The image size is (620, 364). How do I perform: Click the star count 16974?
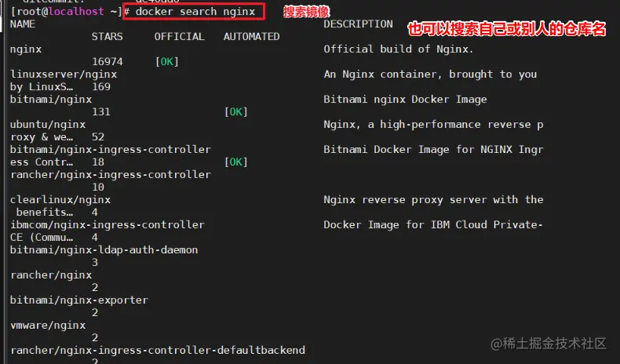[108, 62]
